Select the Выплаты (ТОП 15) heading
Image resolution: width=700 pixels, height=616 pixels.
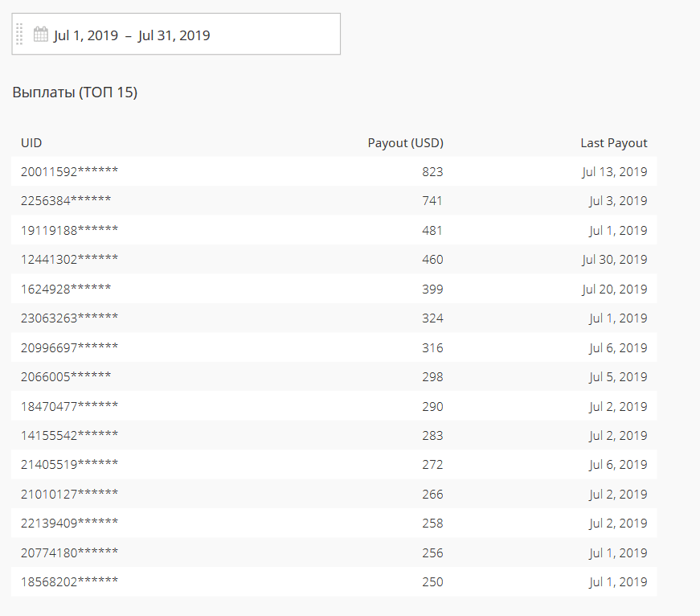tap(75, 92)
